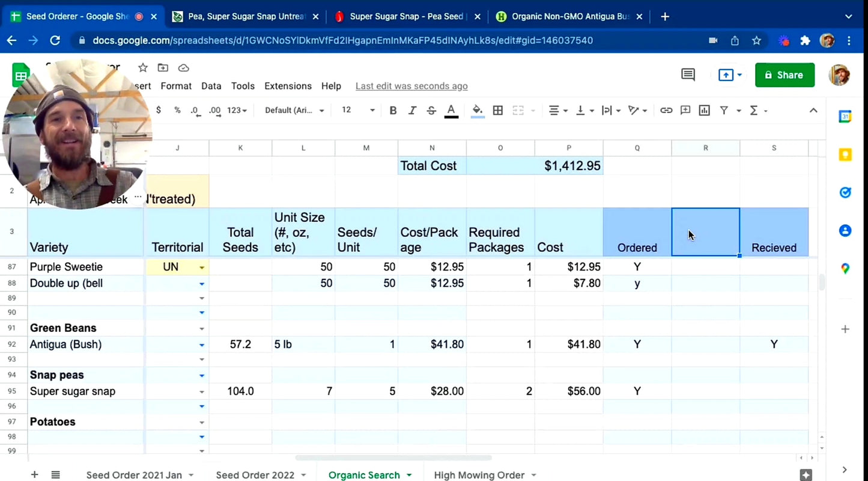Open the borders tool

[x=497, y=110]
